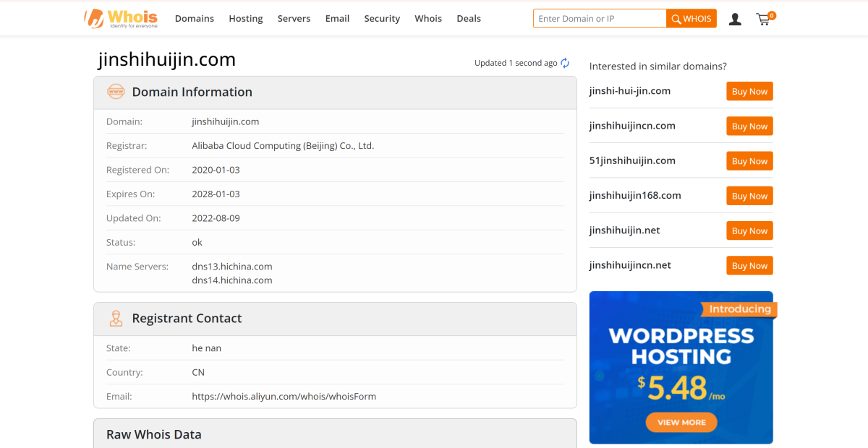Click the Whois site logo icon
Viewport: 868px width, 448px height.
pyautogui.click(x=93, y=18)
